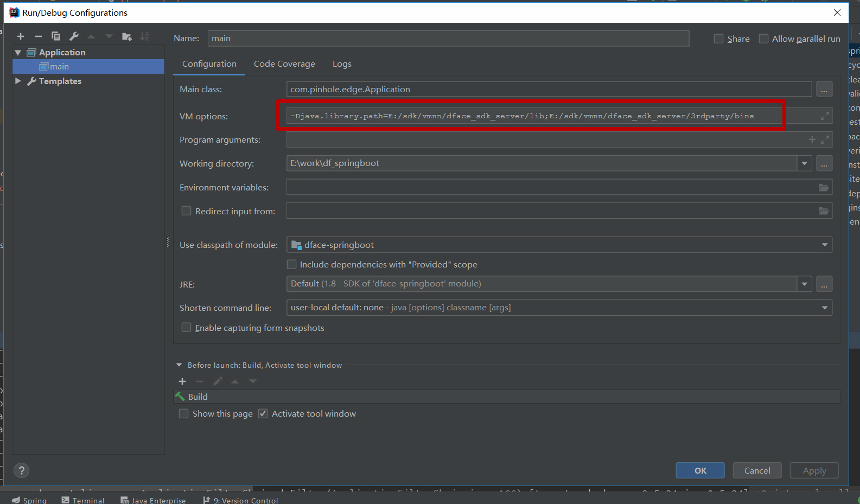860x504 pixels.
Task: Open edit defaults wrench icon
Action: pos(74,36)
